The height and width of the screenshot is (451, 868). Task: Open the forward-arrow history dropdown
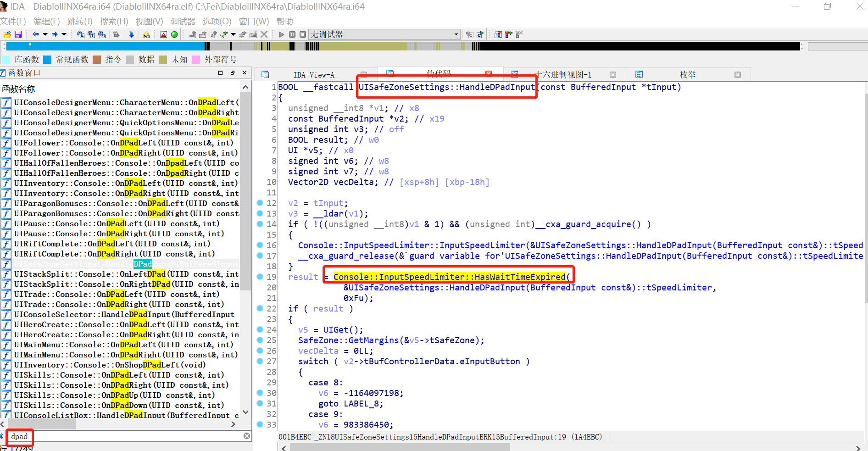coord(64,34)
